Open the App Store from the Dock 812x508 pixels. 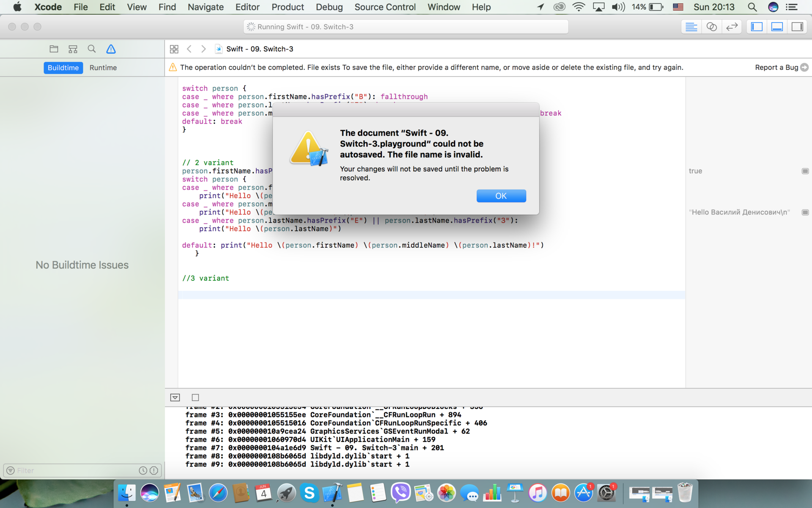tap(584, 493)
